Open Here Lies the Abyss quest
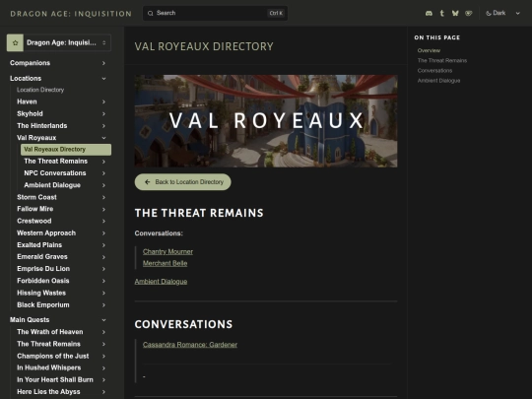 48,392
